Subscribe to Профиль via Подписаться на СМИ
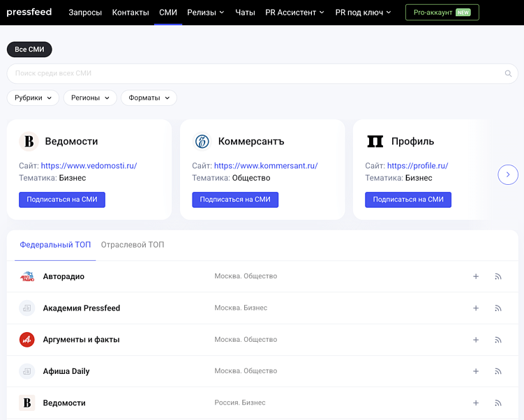This screenshot has height=420, width=524. pos(408,200)
